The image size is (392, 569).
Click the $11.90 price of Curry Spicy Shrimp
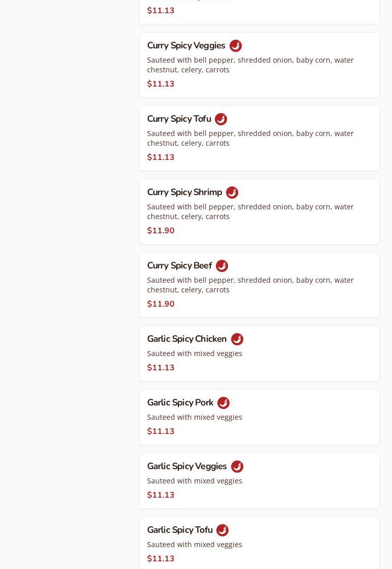click(161, 231)
